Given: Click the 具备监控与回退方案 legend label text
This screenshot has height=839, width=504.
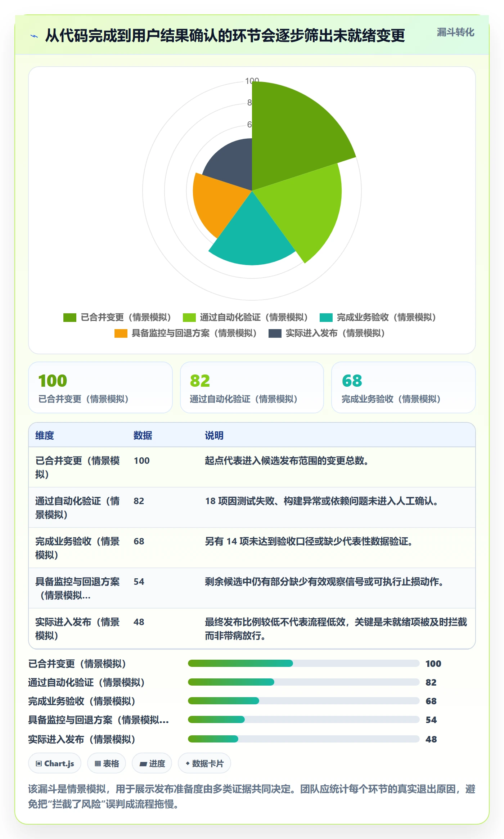Looking at the screenshot, I should (194, 333).
